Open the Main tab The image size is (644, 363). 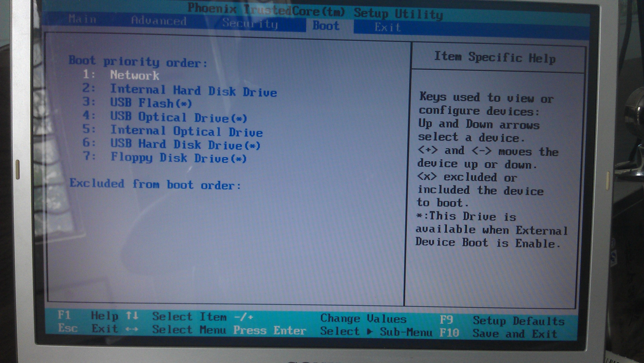[82, 19]
